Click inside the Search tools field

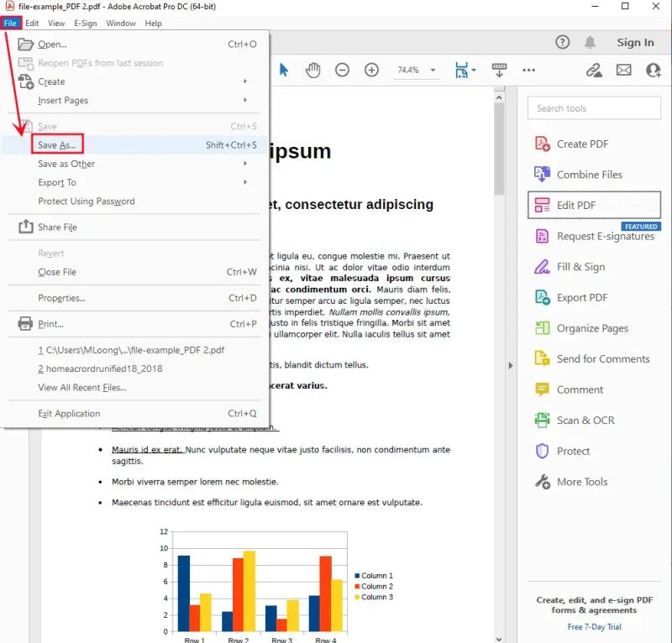click(x=594, y=108)
